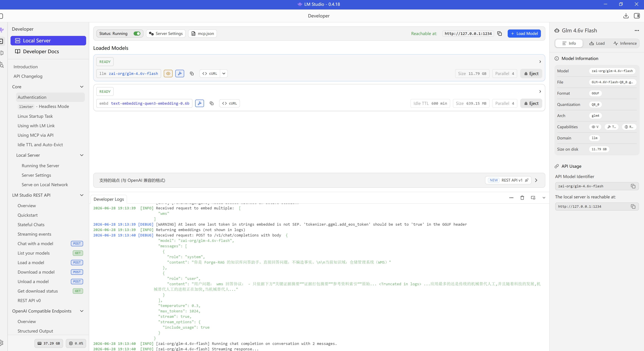
Task: Copy the reachable server address in top bar
Action: (500, 34)
